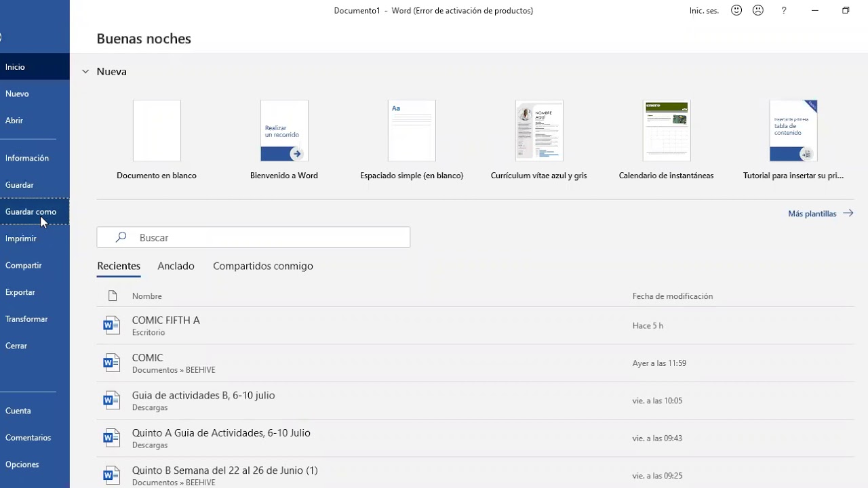Select Currículum vítae azul y gris template

point(539,140)
